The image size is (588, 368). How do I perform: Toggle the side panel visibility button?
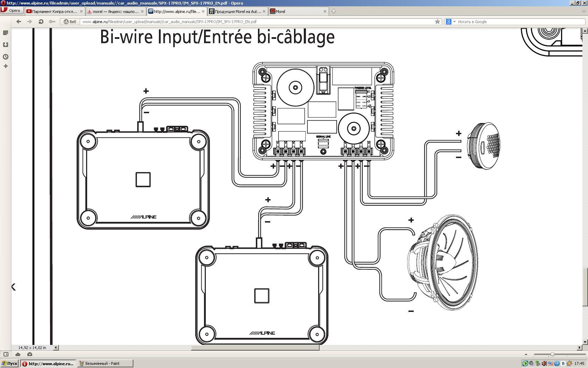[x=6, y=354]
